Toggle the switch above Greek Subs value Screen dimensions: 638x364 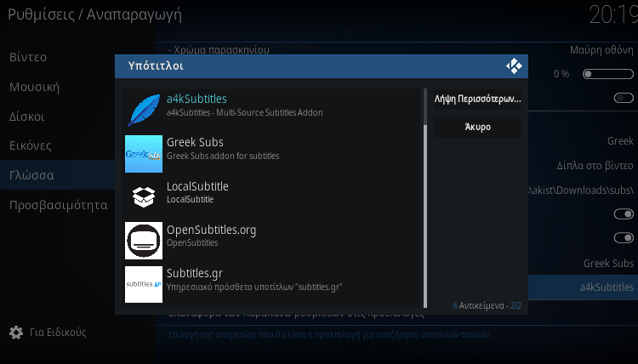coord(624,237)
